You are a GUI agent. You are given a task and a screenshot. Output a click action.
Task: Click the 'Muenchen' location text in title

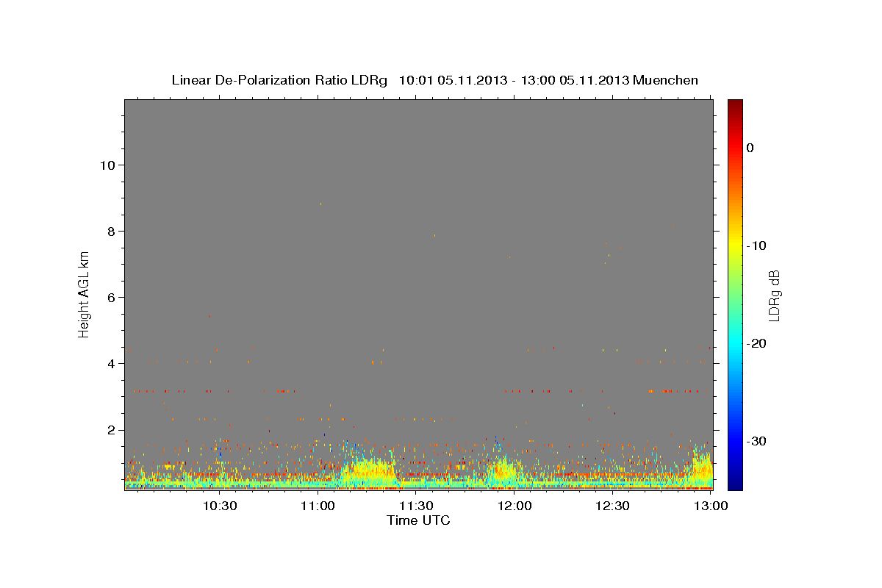point(666,80)
